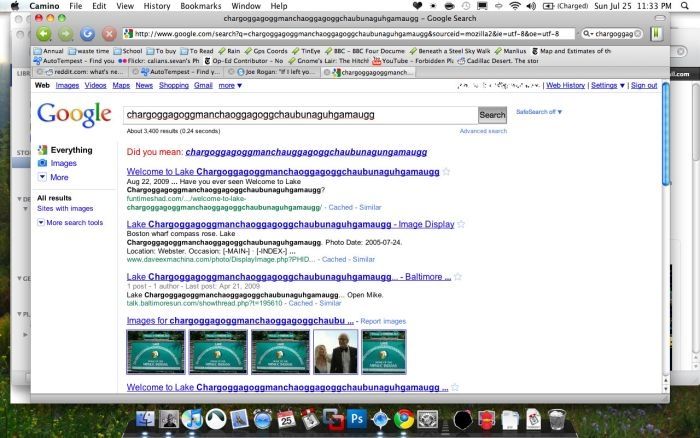Stop page loading with the red stop icon
The width and height of the screenshot is (700, 438).
pos(107,33)
